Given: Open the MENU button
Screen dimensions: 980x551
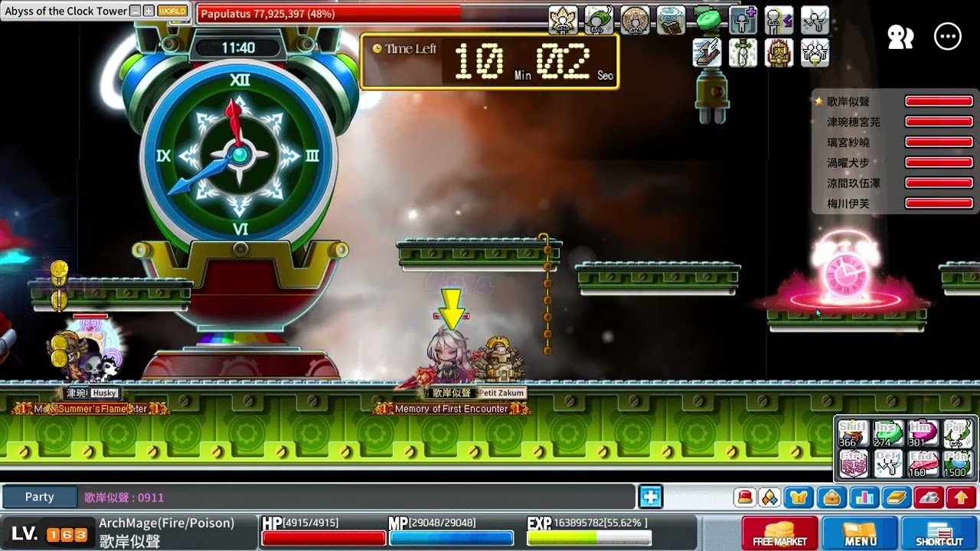Looking at the screenshot, I should coord(860,533).
